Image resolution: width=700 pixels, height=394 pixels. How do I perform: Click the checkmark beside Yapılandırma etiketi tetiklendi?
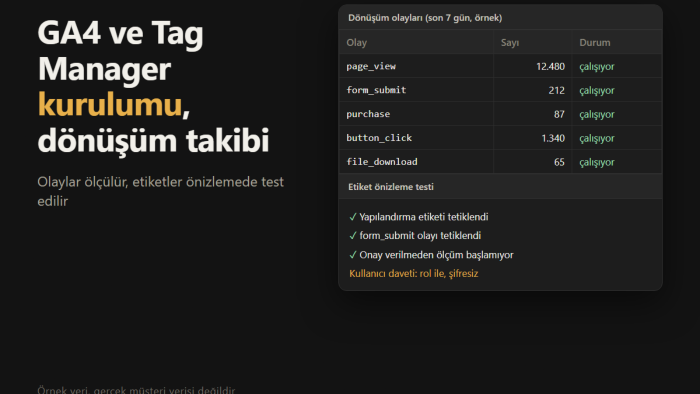click(353, 217)
